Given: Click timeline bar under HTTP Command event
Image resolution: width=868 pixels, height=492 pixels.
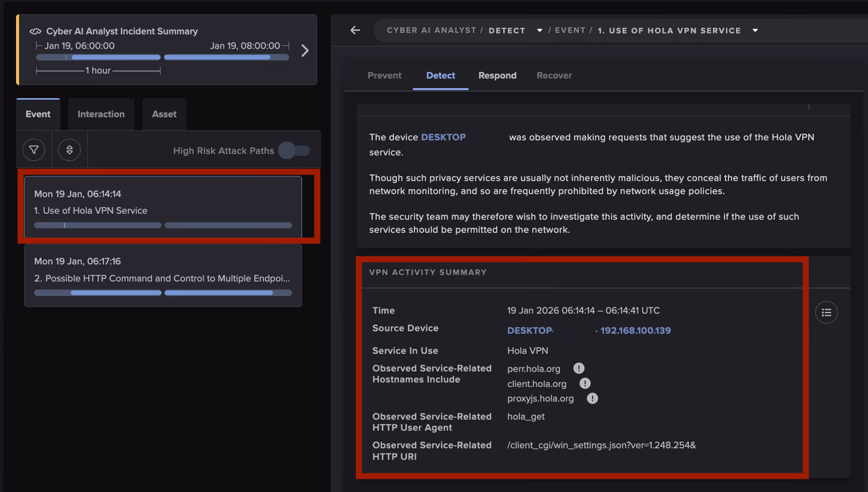Looking at the screenshot, I should click(x=163, y=293).
